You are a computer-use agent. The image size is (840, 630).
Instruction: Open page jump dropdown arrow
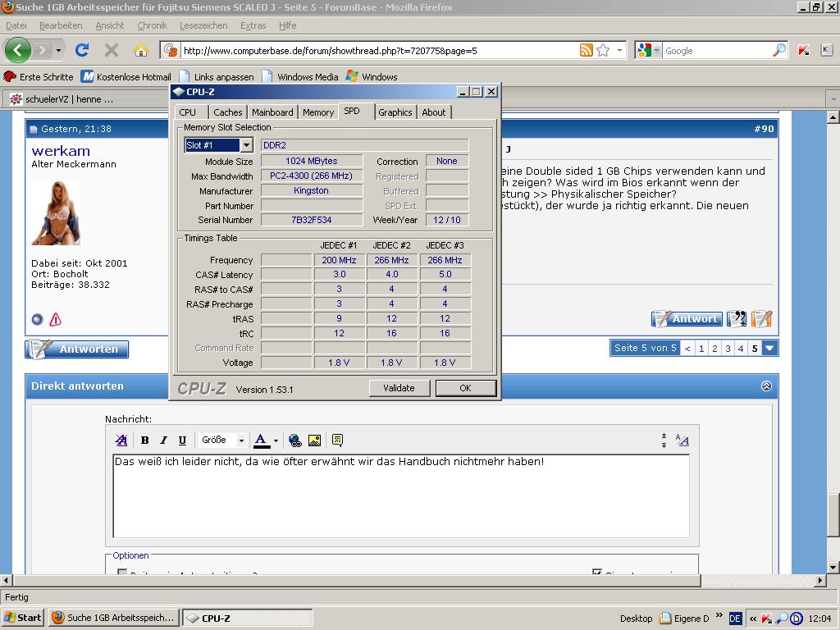coord(769,348)
